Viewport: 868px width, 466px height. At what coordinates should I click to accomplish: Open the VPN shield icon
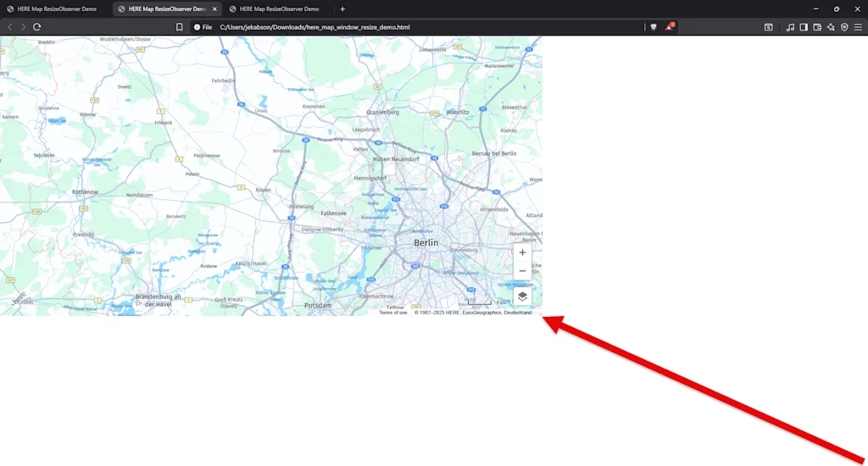point(844,27)
